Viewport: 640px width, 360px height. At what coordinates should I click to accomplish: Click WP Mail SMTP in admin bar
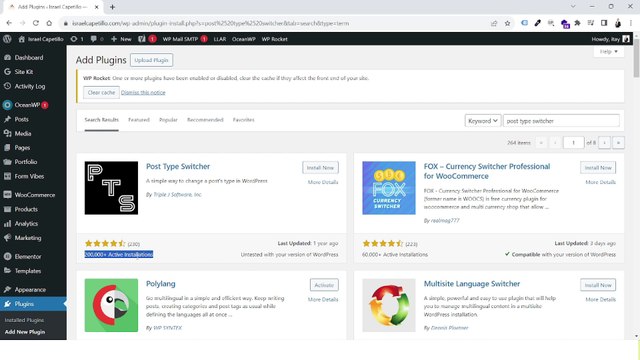(x=180, y=39)
